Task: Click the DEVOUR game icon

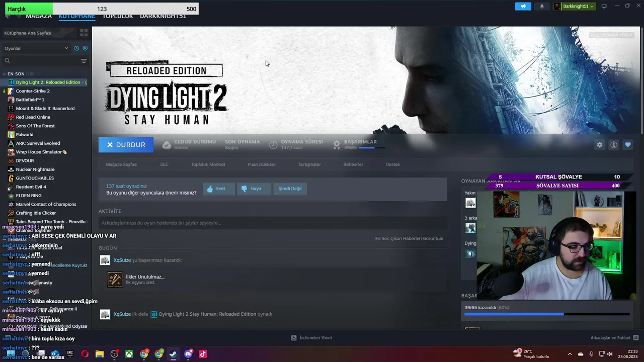Action: pyautogui.click(x=11, y=161)
